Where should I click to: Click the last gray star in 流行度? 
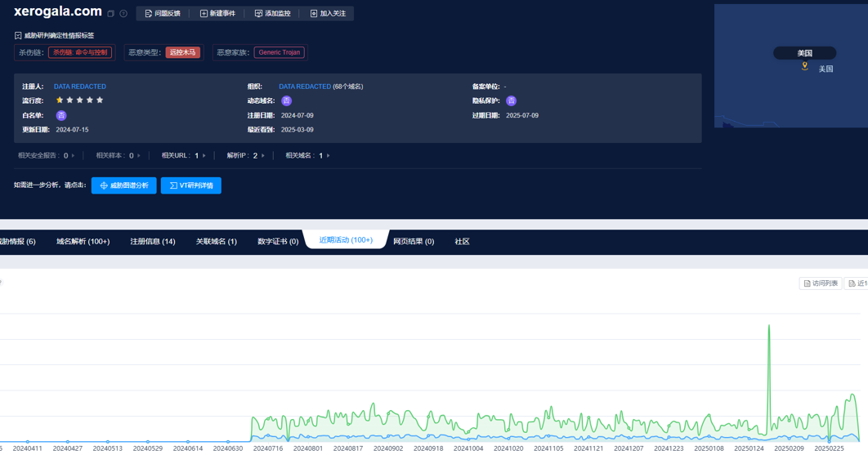pyautogui.click(x=100, y=100)
